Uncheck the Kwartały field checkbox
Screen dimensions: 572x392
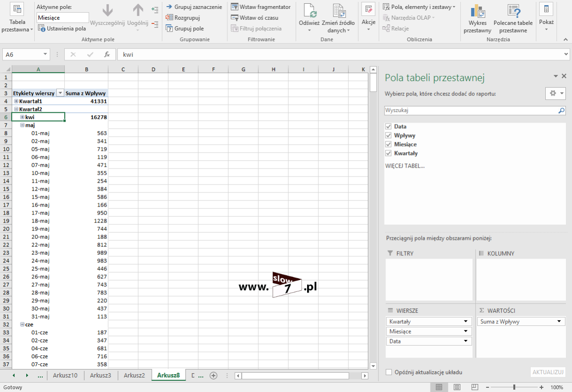tap(388, 153)
